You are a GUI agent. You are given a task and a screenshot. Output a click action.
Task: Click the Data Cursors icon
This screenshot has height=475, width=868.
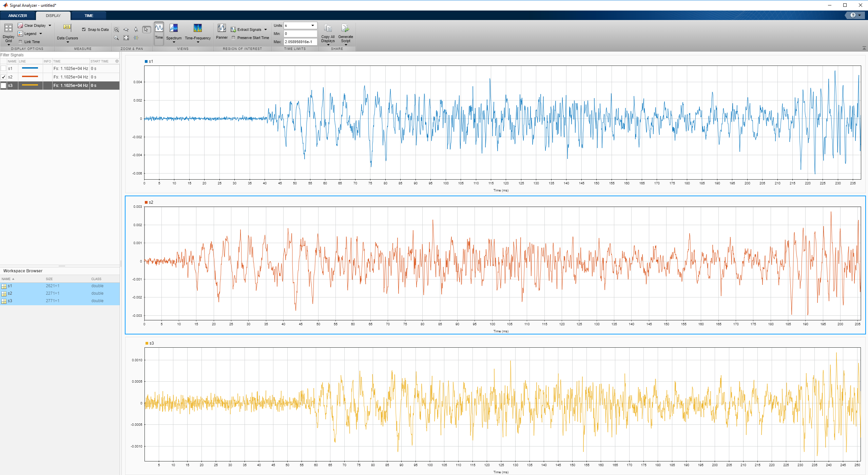click(67, 27)
